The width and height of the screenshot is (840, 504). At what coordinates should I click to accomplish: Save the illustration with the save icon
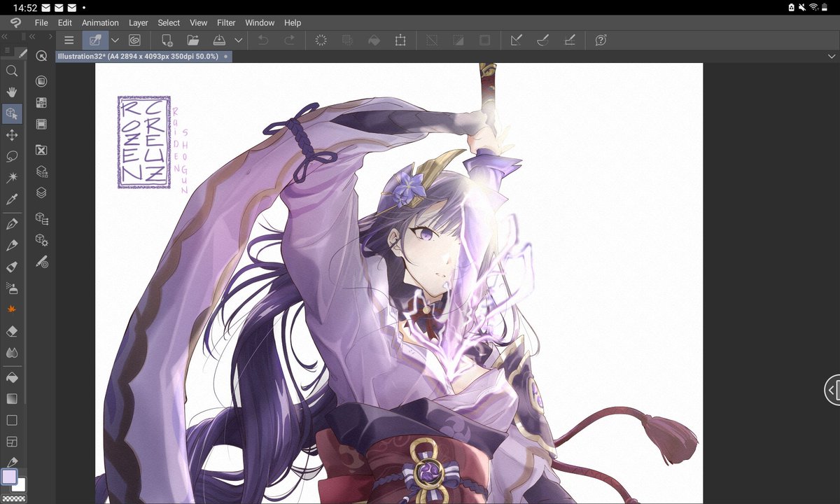219,40
